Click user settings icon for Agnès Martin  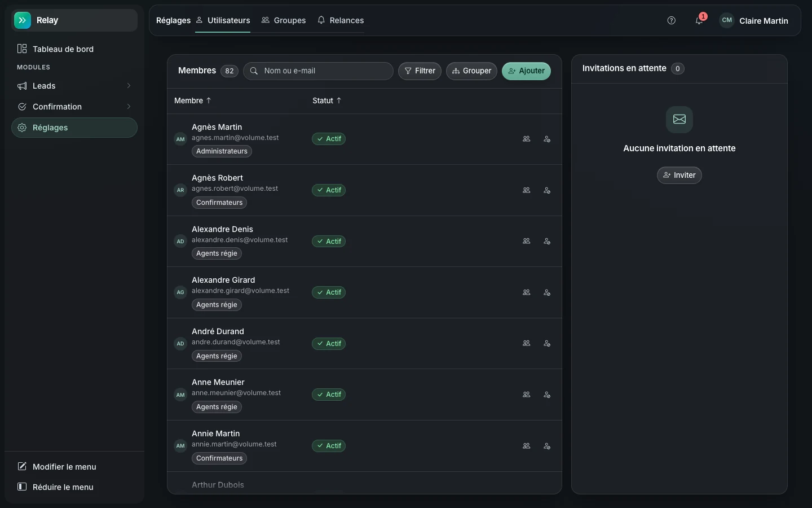point(547,139)
